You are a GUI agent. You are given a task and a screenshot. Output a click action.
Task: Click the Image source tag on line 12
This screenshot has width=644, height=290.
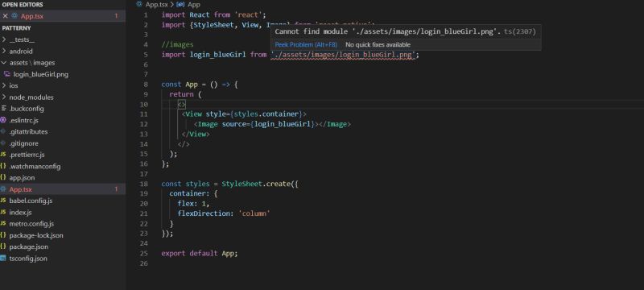(x=272, y=124)
